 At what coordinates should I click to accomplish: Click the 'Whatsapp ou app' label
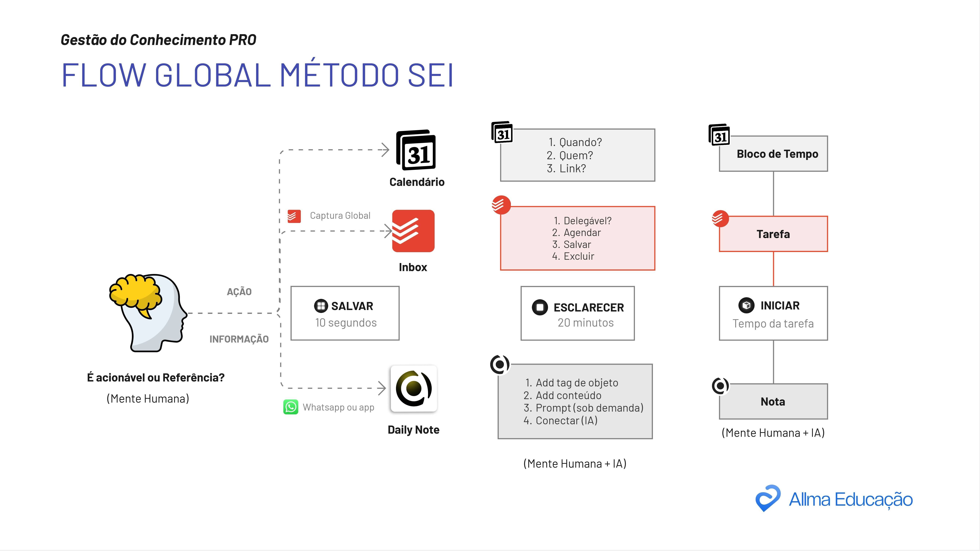[x=339, y=407]
